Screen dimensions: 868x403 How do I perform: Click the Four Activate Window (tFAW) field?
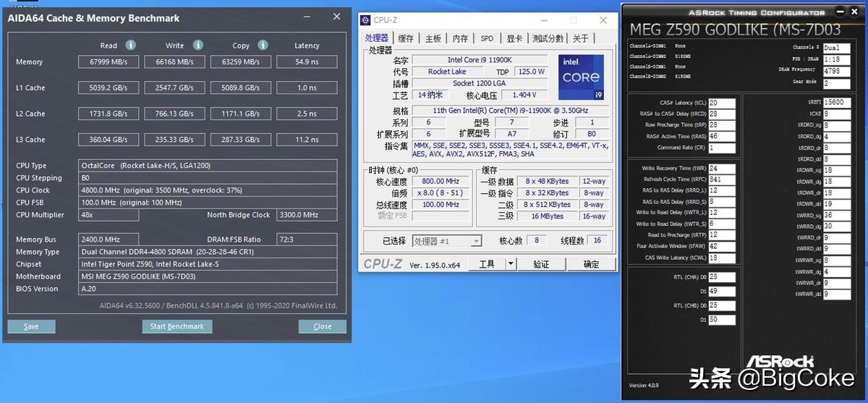pyautogui.click(x=722, y=246)
